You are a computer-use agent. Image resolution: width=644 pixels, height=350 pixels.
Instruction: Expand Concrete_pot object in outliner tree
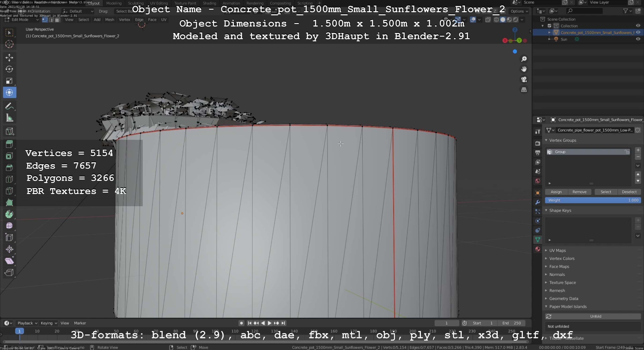(549, 33)
